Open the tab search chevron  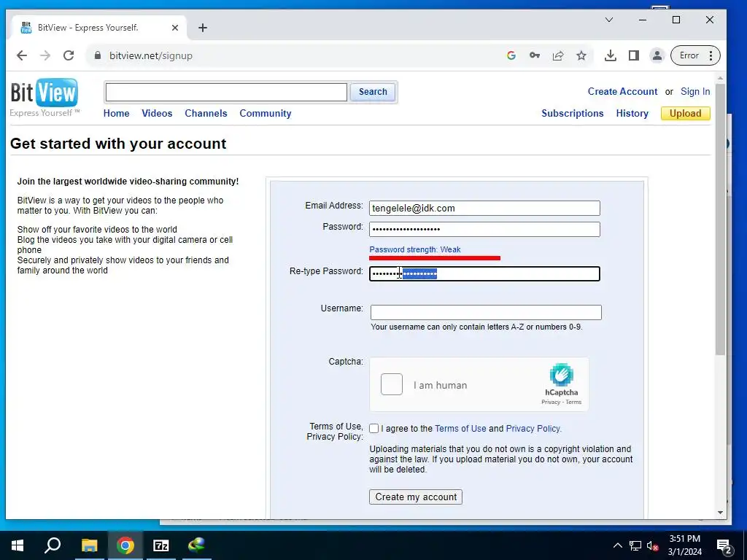tap(609, 20)
